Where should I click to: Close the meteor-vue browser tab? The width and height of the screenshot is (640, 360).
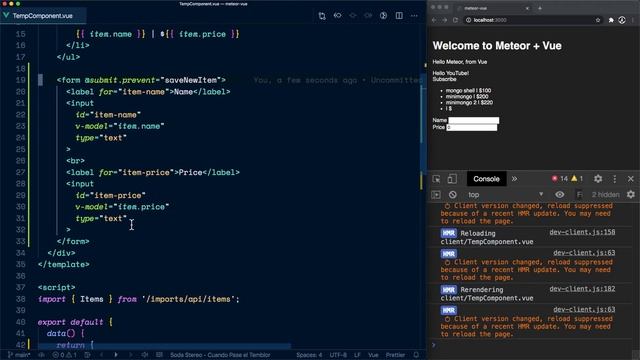[x=527, y=8]
